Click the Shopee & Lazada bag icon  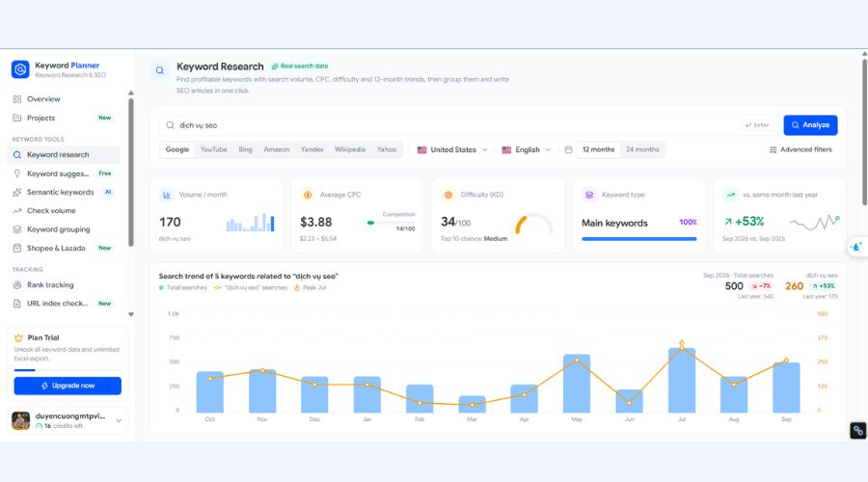click(17, 248)
